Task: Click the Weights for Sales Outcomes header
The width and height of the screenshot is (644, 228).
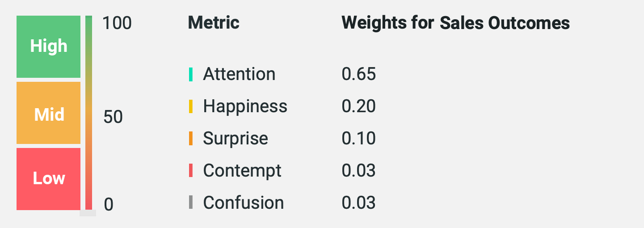Action: coord(455,22)
